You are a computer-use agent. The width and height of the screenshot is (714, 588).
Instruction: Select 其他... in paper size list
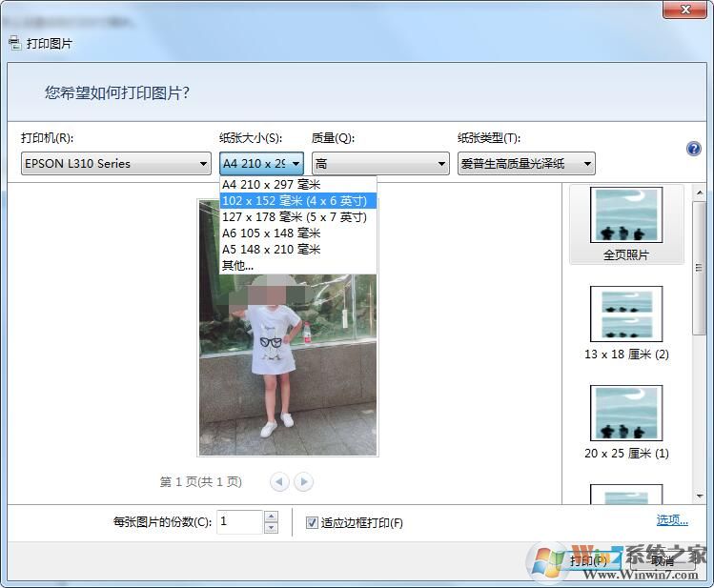[238, 266]
